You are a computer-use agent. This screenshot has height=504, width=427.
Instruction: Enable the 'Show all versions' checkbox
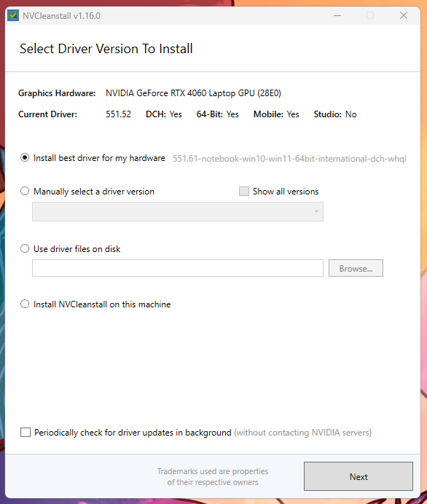(244, 192)
